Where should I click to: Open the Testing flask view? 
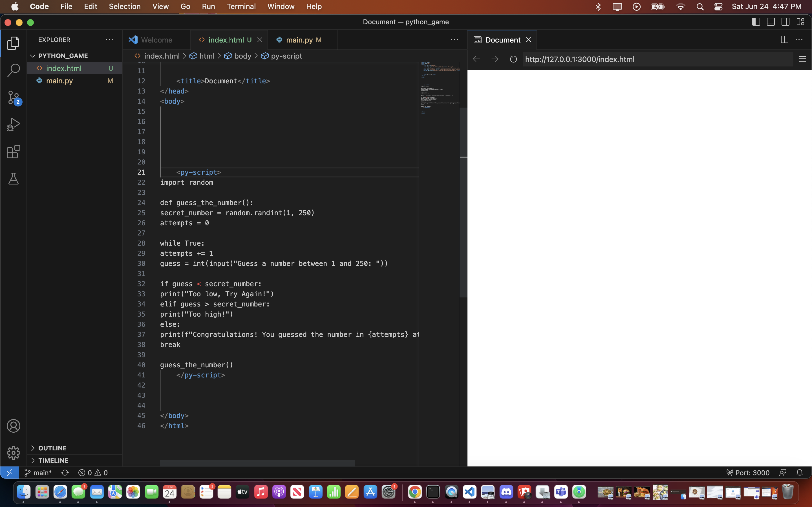pos(14,179)
